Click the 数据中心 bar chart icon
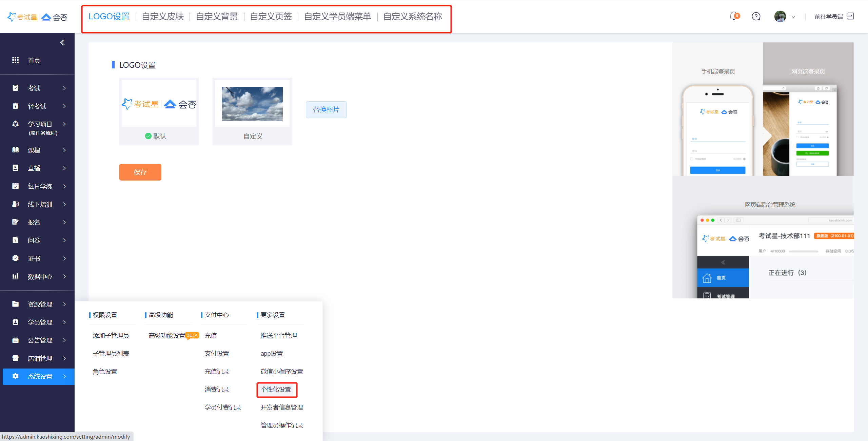This screenshot has height=441, width=868. 16,276
